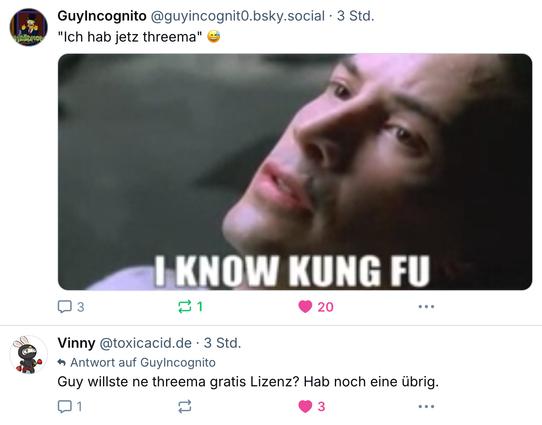Open the GuyIncognito display name link
542x425 pixels.
[x=102, y=16]
